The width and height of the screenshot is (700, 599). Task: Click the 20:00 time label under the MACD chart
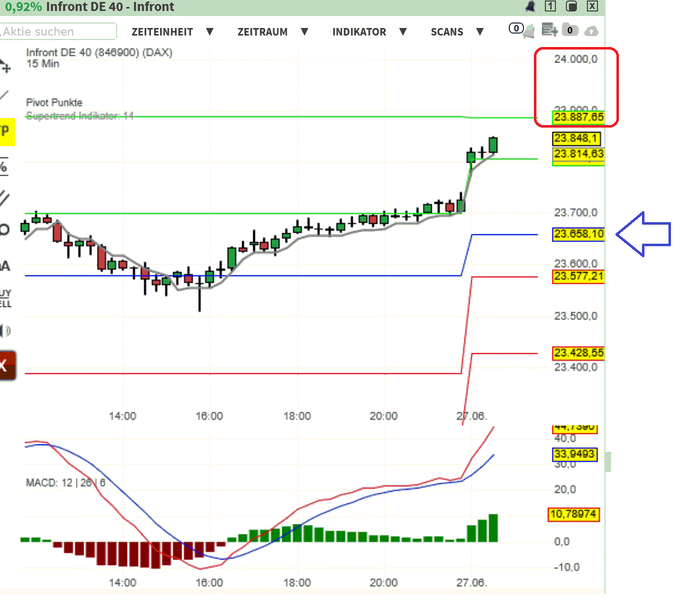tap(383, 583)
